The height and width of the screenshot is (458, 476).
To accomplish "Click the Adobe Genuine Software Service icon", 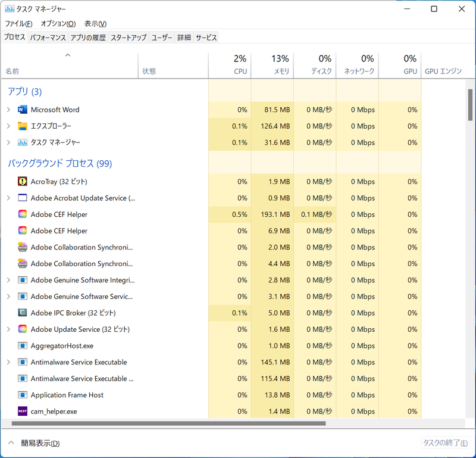I will click(x=23, y=297).
